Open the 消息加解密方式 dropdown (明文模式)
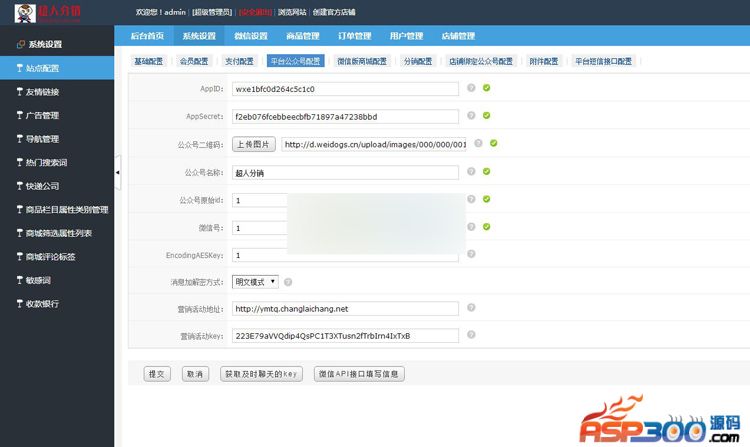Image resolution: width=750 pixels, height=447 pixels. (255, 282)
